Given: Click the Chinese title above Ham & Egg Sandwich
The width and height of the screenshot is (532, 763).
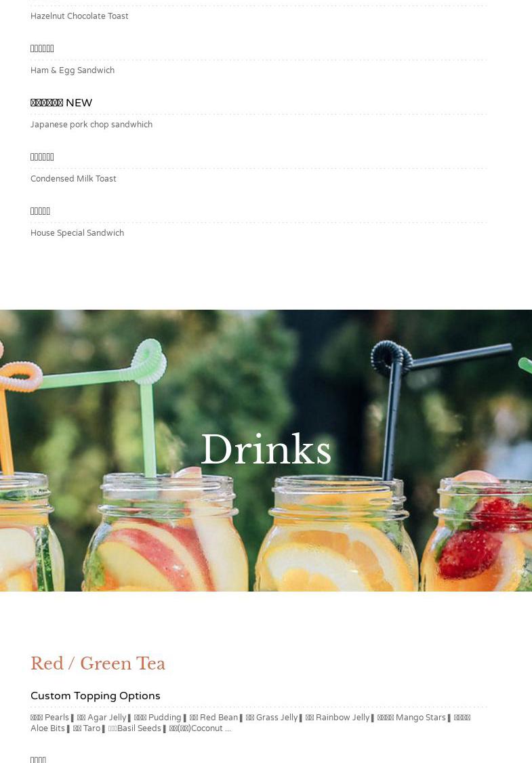Looking at the screenshot, I should click(x=42, y=48).
